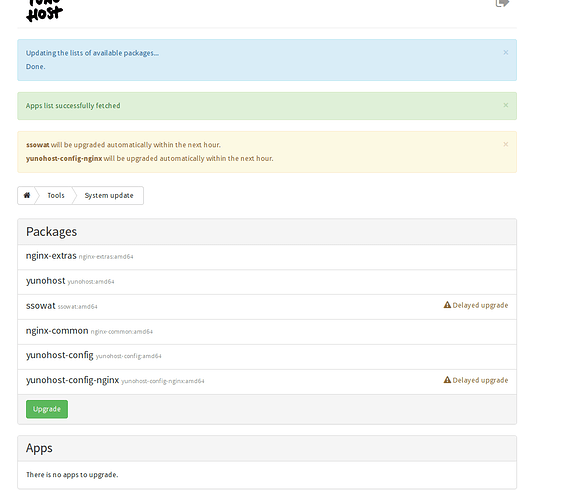The width and height of the screenshot is (568, 500).
Task: Click the yunohost-config-nginx package name
Action: click(72, 380)
